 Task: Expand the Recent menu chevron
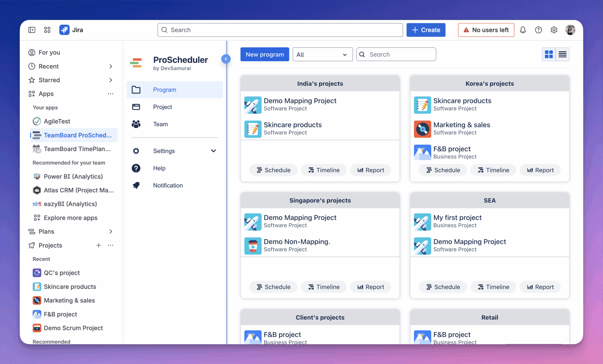pos(111,66)
